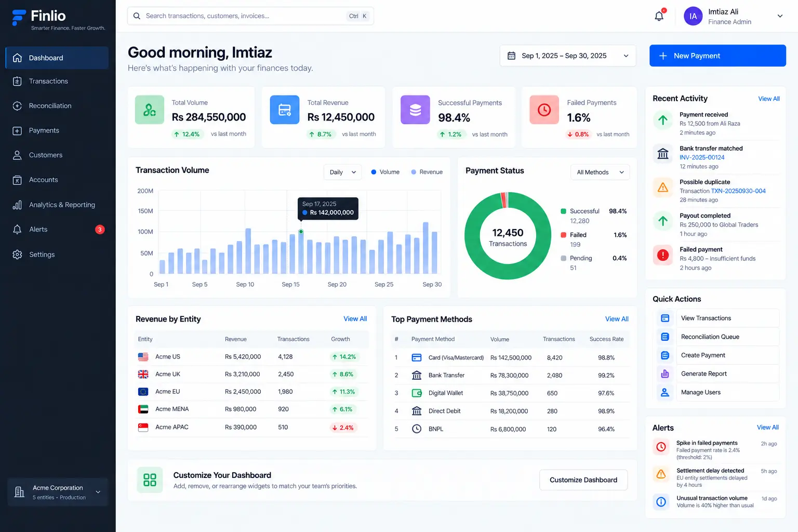Click the Successful green legend swatch

[x=563, y=211]
